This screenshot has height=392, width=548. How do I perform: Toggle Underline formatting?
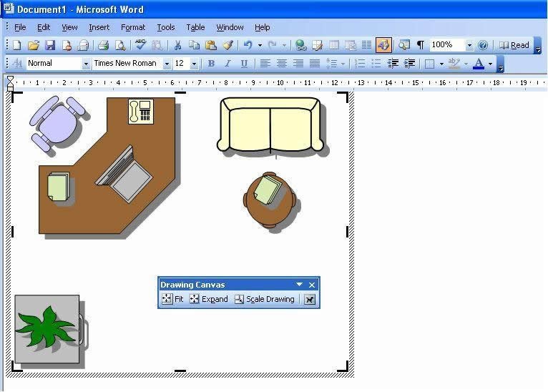pos(244,64)
